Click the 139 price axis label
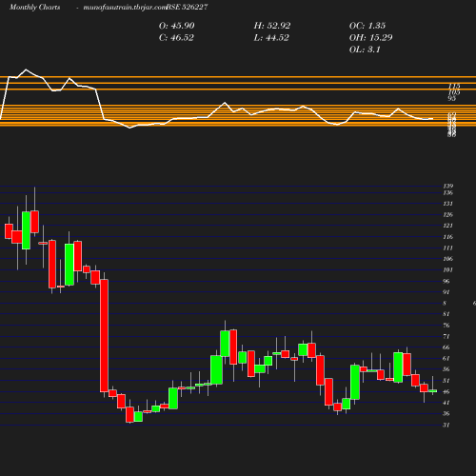 coord(448,186)
